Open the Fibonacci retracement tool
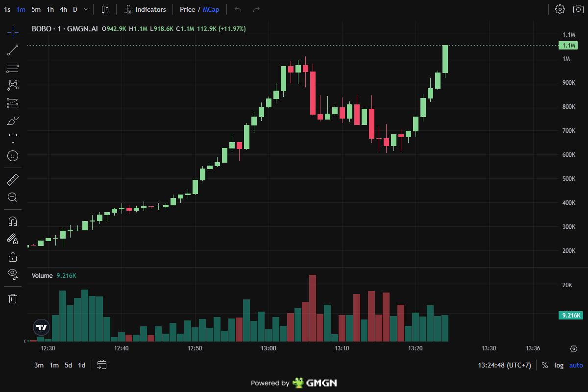588x392 pixels. 13,68
